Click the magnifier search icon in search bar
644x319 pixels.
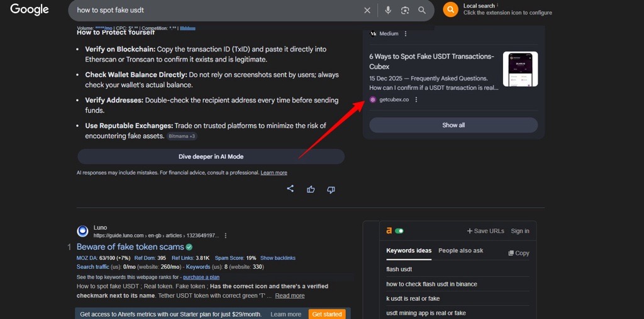(x=422, y=11)
